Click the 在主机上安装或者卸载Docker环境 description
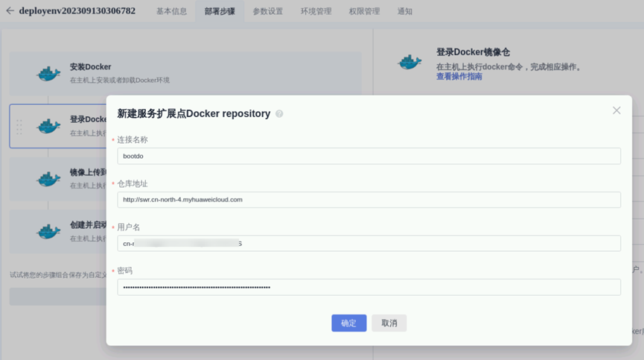The image size is (644, 360). point(120,80)
